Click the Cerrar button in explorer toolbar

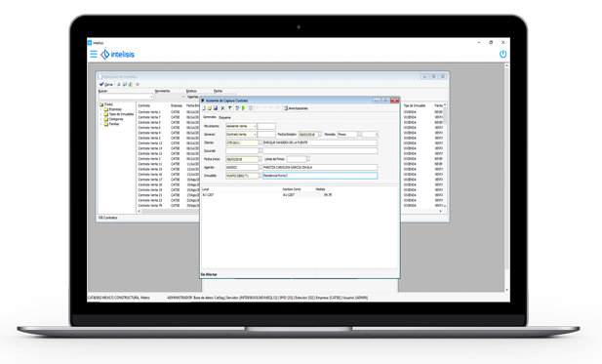coord(106,84)
